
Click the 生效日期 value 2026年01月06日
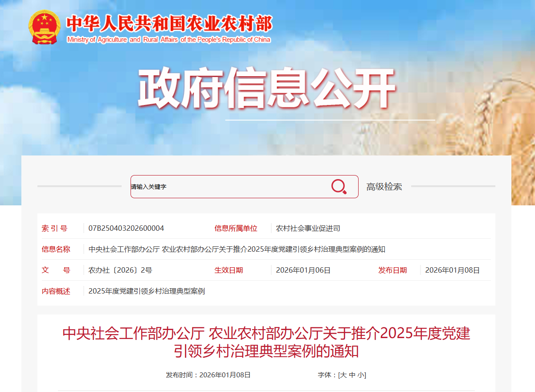pos(303,270)
